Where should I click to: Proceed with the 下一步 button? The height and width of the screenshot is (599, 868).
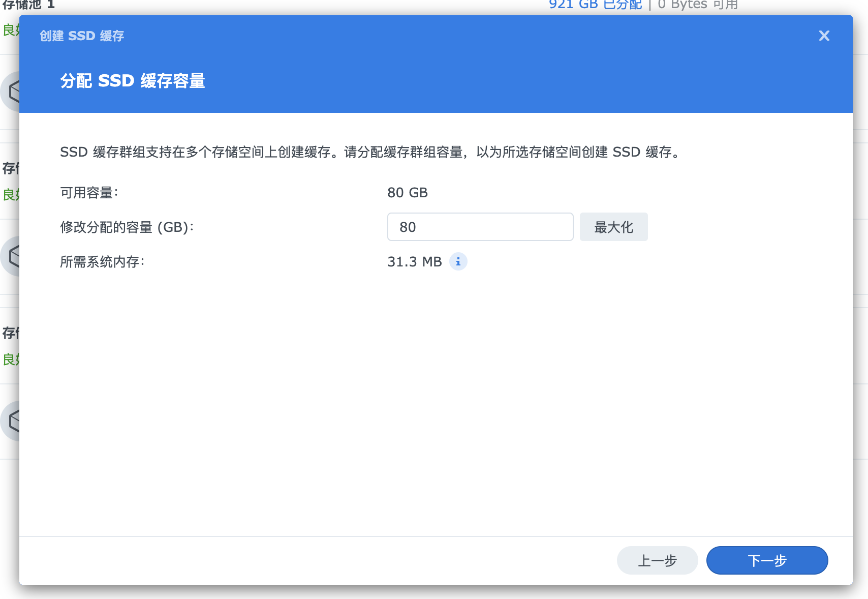point(767,560)
